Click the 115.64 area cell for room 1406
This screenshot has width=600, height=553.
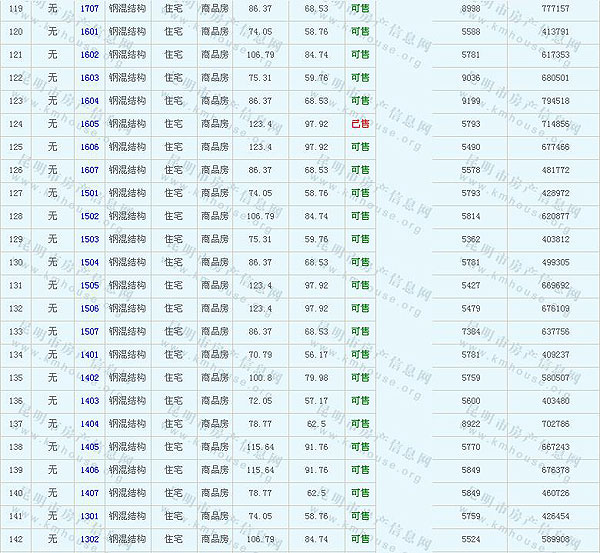260,470
